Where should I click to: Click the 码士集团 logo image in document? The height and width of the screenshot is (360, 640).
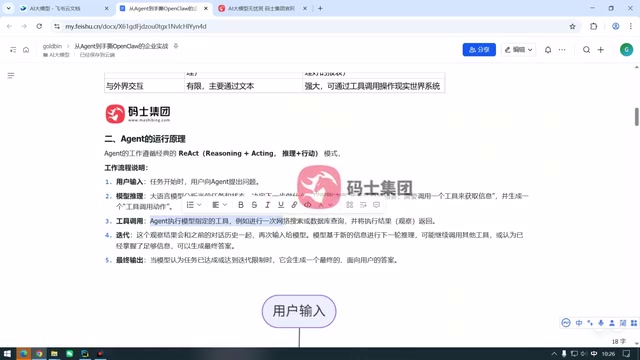tap(138, 113)
